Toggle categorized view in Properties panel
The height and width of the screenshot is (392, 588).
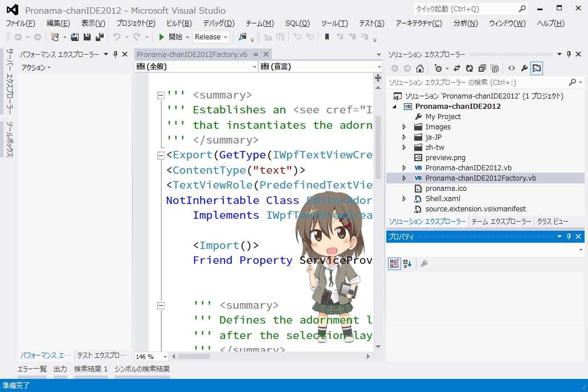click(x=394, y=264)
